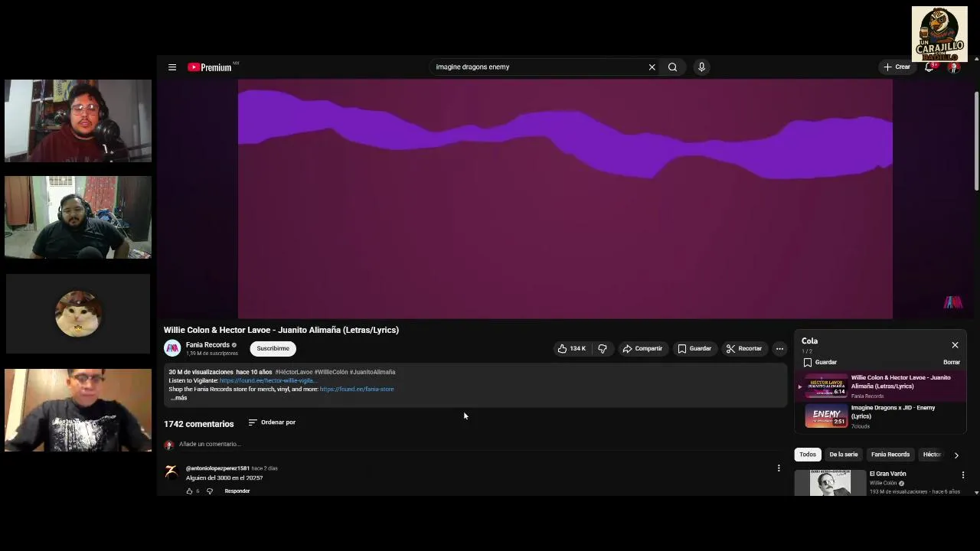Like antoniolopezperez1581's comment
This screenshot has width=980, height=551.
pyautogui.click(x=189, y=491)
